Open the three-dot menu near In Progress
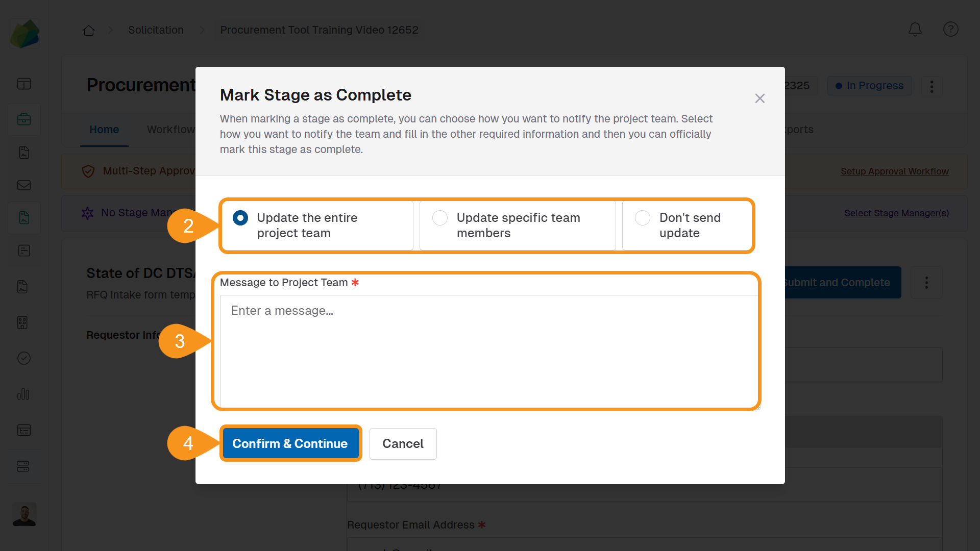Image resolution: width=980 pixels, height=551 pixels. pyautogui.click(x=931, y=86)
